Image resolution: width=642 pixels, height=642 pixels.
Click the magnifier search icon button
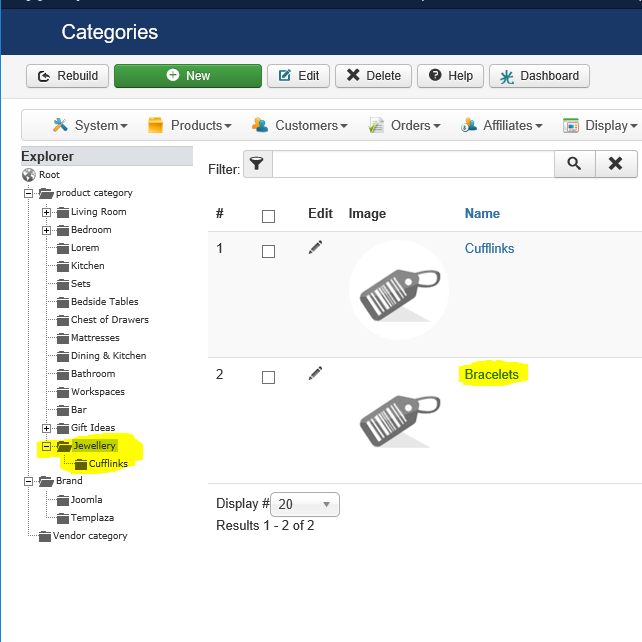coord(574,164)
